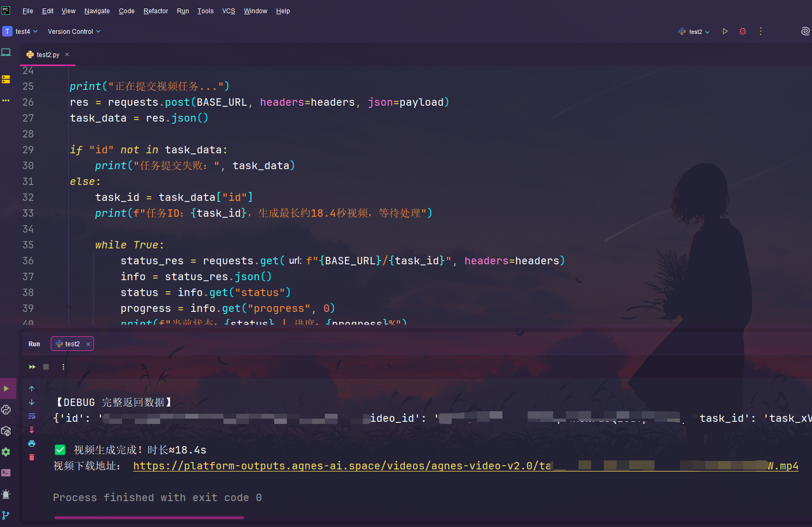Click the 'if "id" not in task_data:' line
The width and height of the screenshot is (812, 527).
pyautogui.click(x=148, y=150)
